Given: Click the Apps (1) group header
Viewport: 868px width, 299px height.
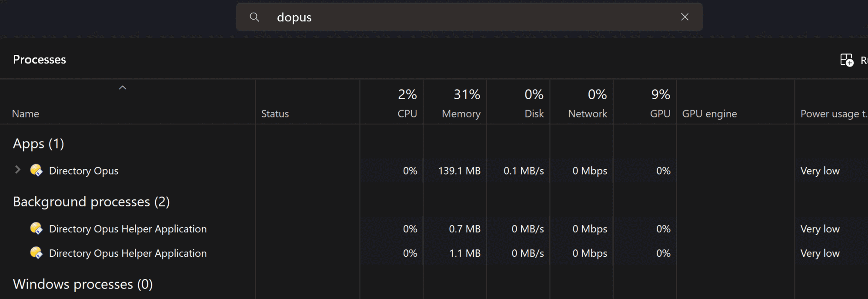Looking at the screenshot, I should coord(39,144).
